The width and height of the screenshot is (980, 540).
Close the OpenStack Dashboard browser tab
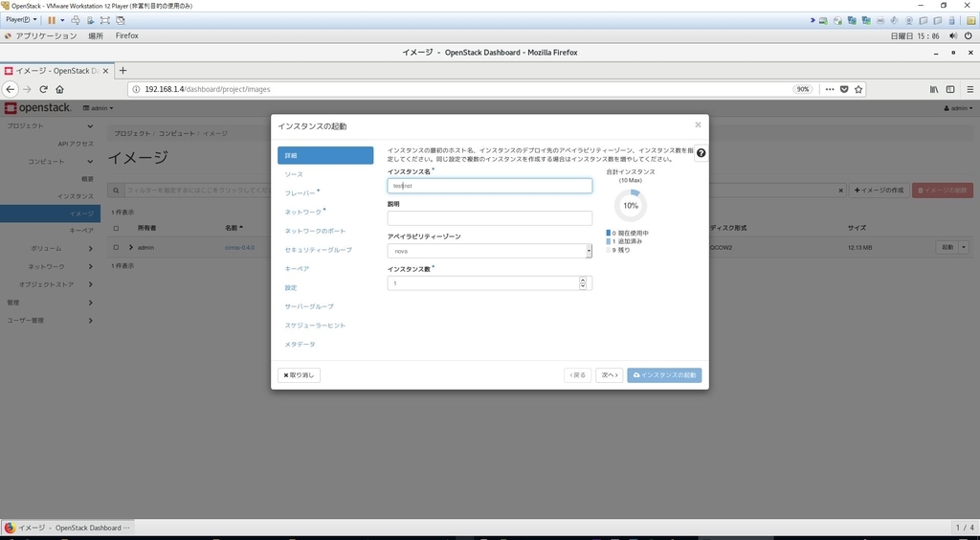coord(105,71)
